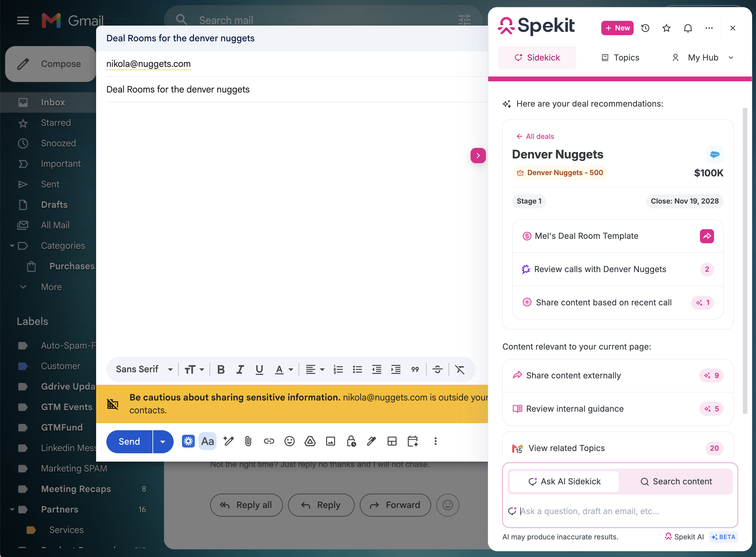Toggle underline formatting
The width and height of the screenshot is (756, 557).
coord(259,369)
